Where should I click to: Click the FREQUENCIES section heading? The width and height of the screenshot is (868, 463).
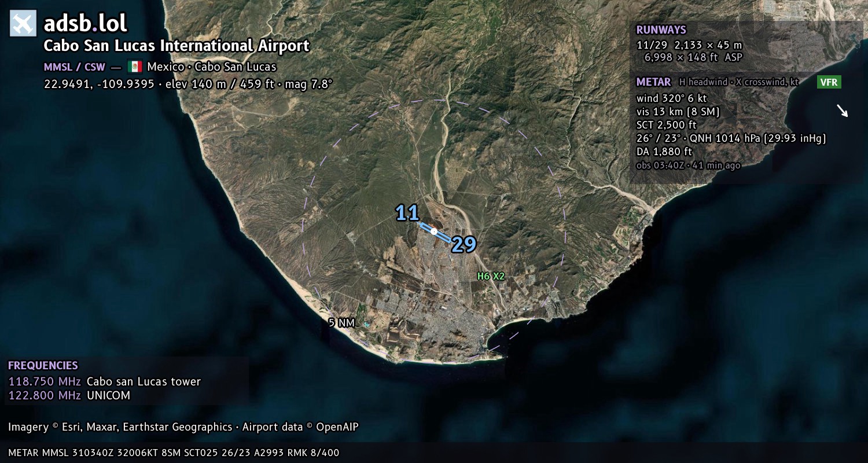[x=43, y=366]
